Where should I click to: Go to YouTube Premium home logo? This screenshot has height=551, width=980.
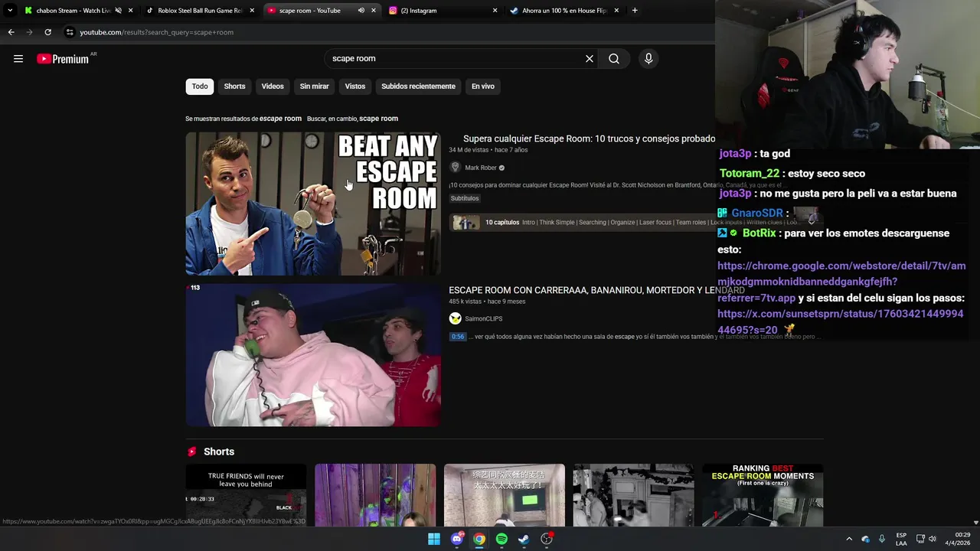[x=63, y=59]
